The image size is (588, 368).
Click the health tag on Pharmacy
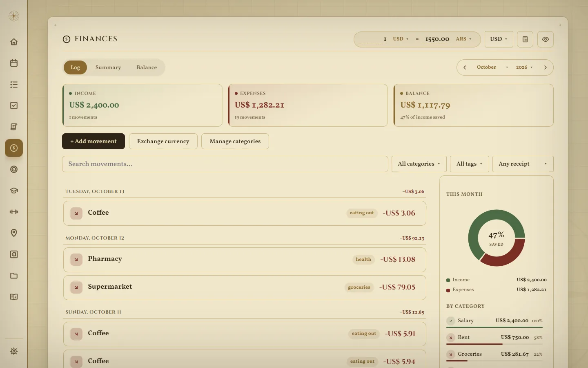[x=363, y=260]
